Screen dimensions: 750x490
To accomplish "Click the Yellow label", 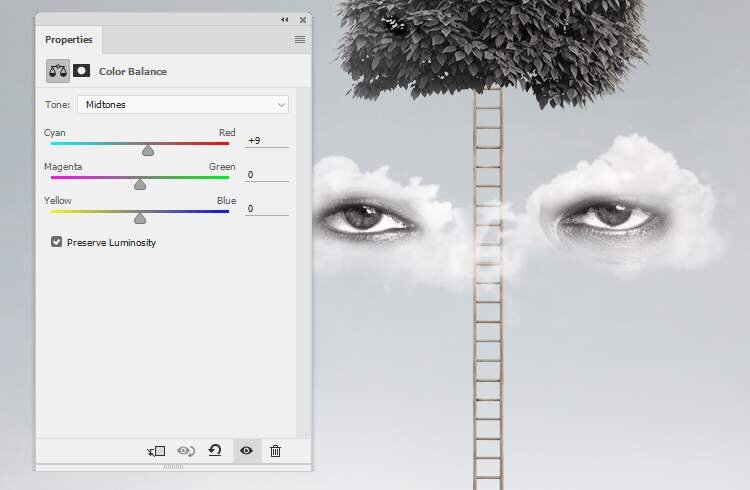I will pos(58,200).
